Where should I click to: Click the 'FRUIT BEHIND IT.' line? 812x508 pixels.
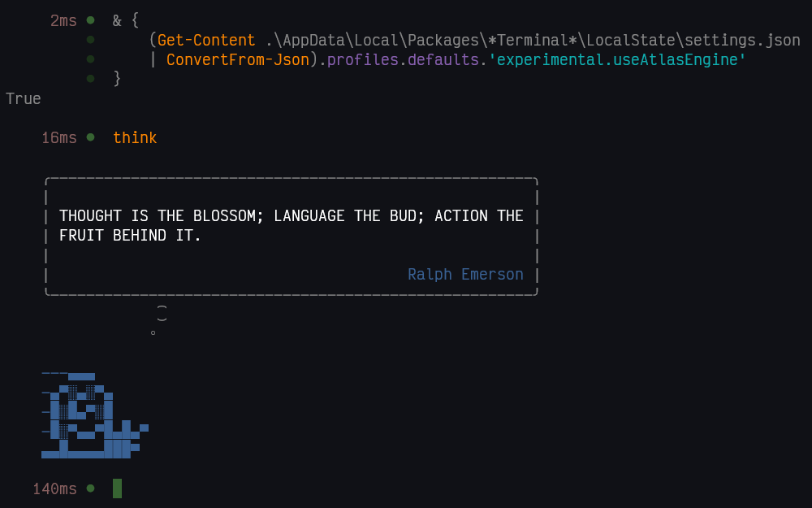[130, 235]
